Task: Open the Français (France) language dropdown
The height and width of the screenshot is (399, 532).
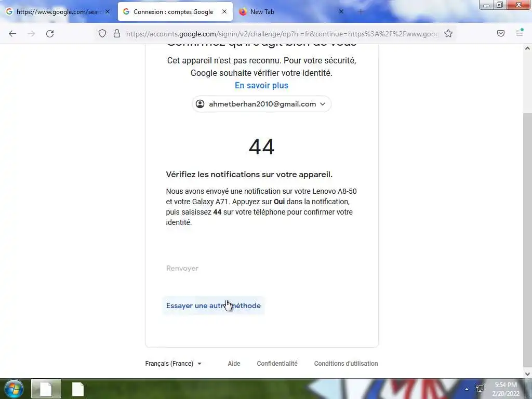Action: (x=174, y=363)
